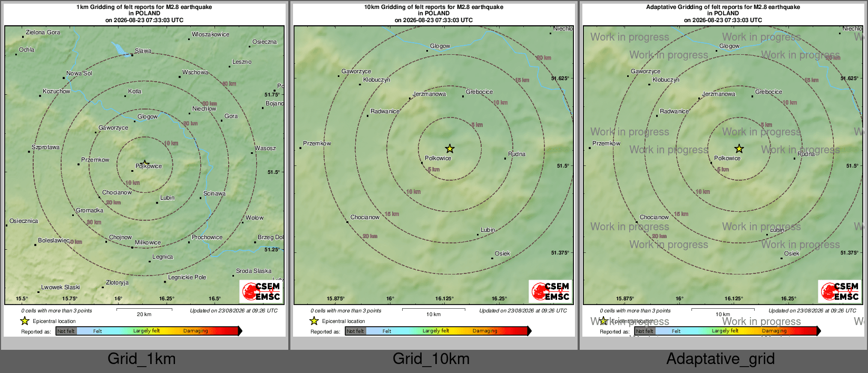The height and width of the screenshot is (373, 868).
Task: Click Nowa Sol on the 1km map
Action: 79,73
